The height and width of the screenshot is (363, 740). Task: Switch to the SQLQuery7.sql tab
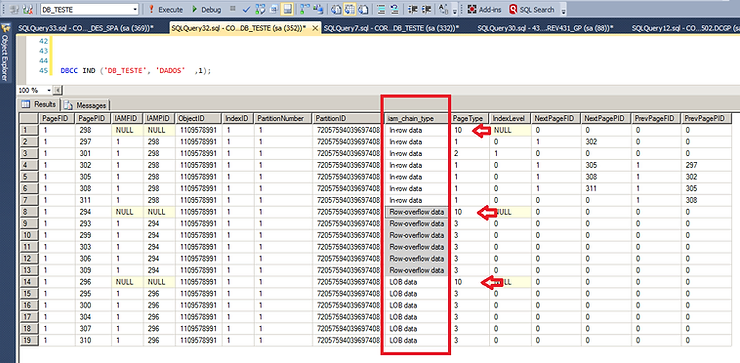[x=391, y=28]
